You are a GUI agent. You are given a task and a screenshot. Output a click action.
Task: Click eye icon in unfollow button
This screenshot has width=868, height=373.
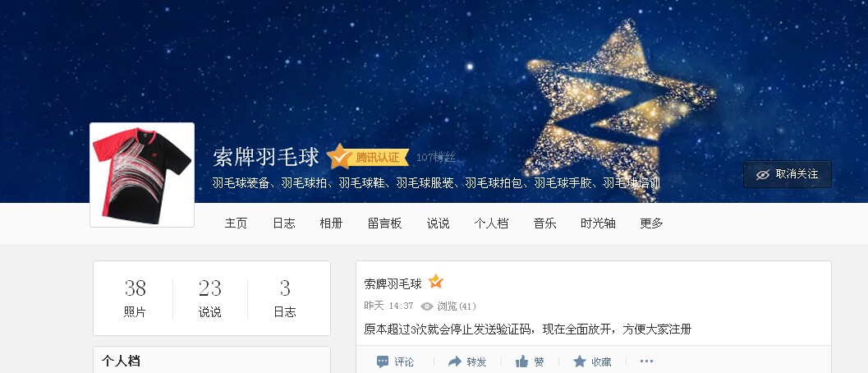763,174
